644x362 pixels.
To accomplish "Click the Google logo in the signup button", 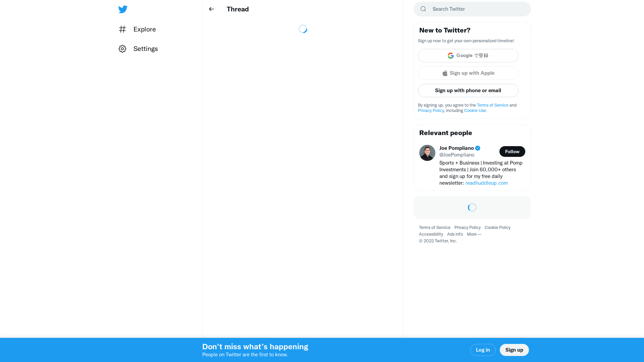I will [x=451, y=55].
